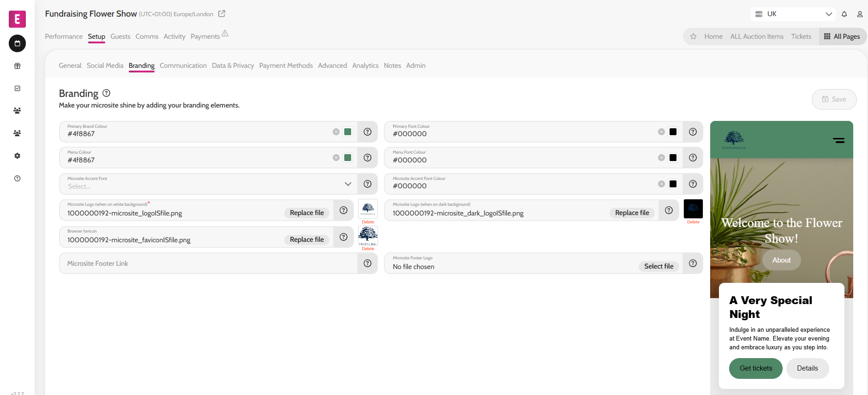Click the settings gear in sidebar
The image size is (868, 395).
click(17, 156)
